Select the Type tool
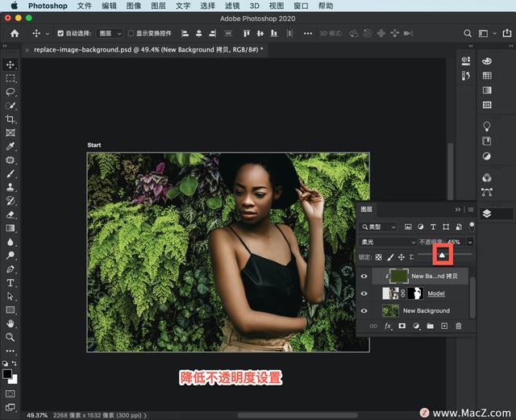Image resolution: width=516 pixels, height=420 pixels. (x=10, y=283)
